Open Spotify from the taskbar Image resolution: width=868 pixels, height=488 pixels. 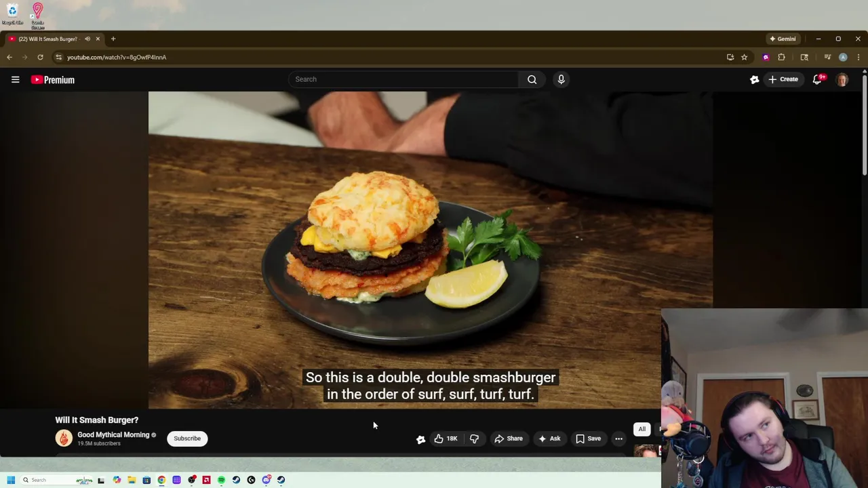[x=221, y=480]
